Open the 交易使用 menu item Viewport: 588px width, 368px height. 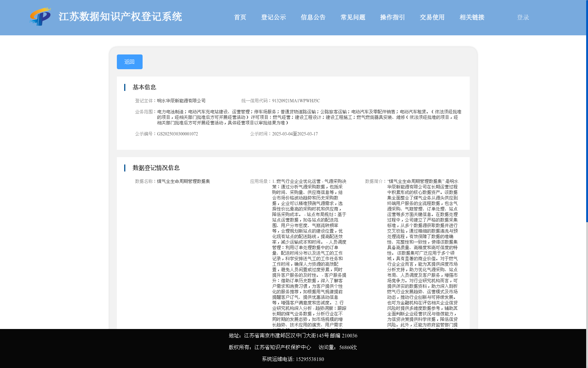432,17
